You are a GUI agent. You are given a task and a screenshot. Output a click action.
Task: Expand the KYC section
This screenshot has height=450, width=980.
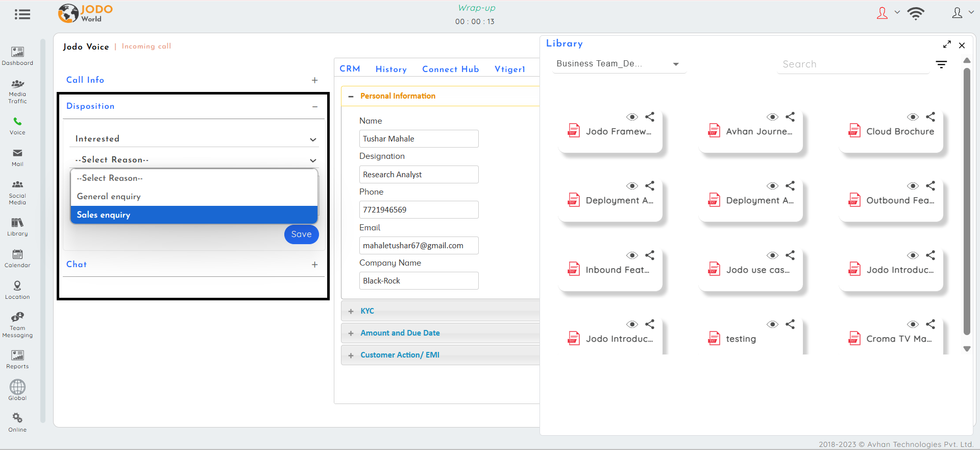click(x=351, y=311)
